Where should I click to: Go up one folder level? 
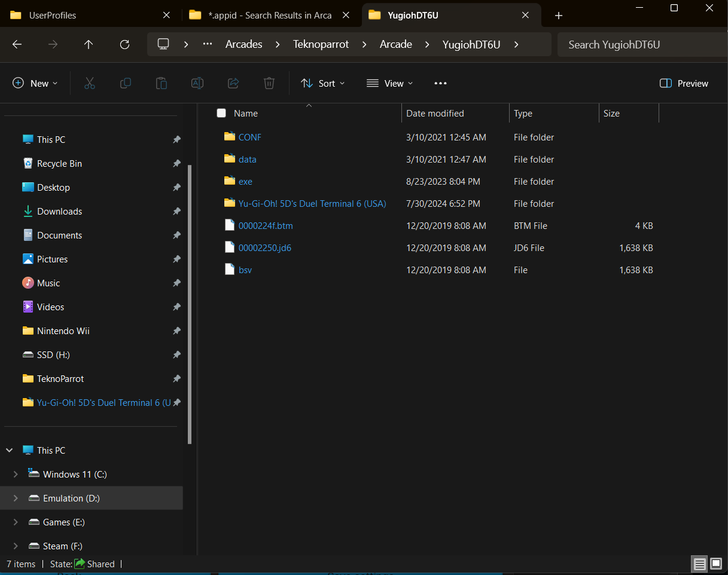point(89,44)
